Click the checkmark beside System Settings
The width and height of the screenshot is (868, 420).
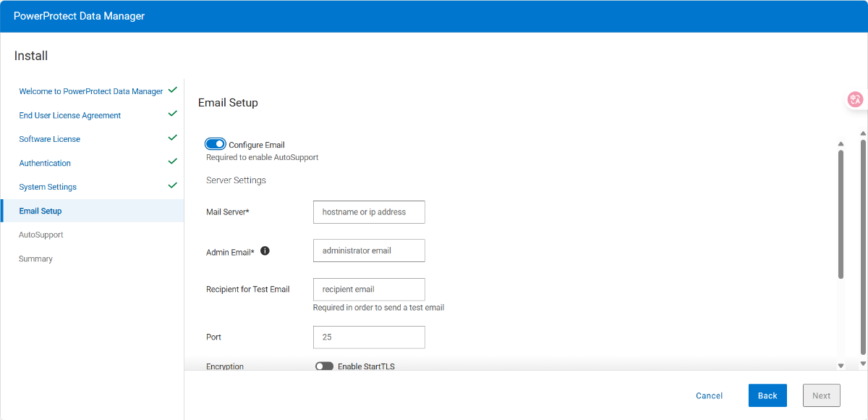pos(172,185)
